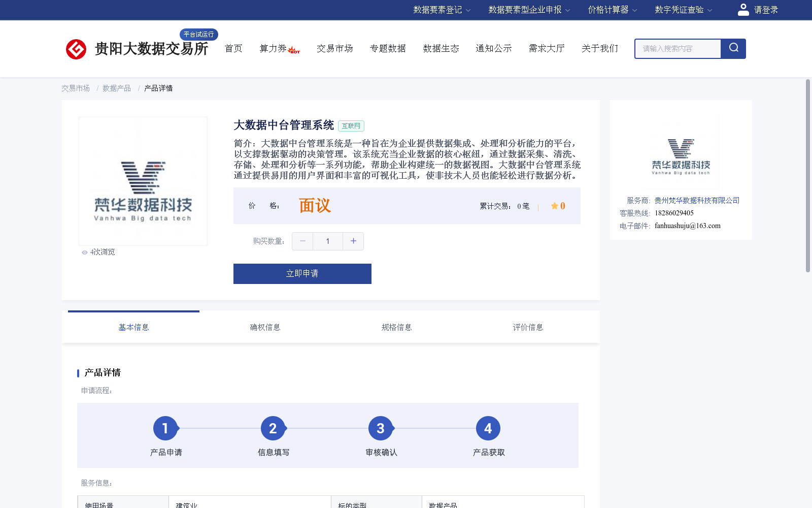Screen dimensions: 812x508
Task: Click email fanhuashuju@163.com
Action: 688,226
